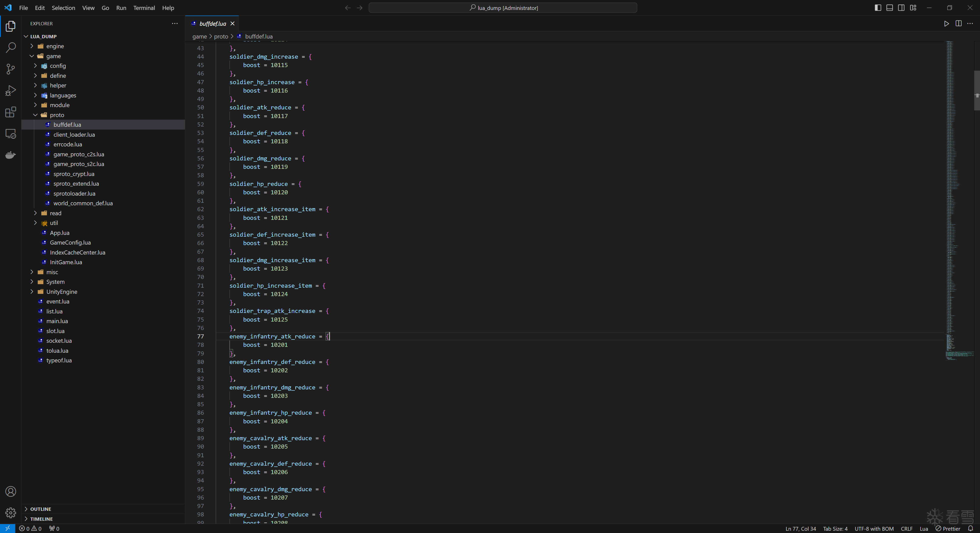Close the buffdef.lua tab

[x=232, y=23]
